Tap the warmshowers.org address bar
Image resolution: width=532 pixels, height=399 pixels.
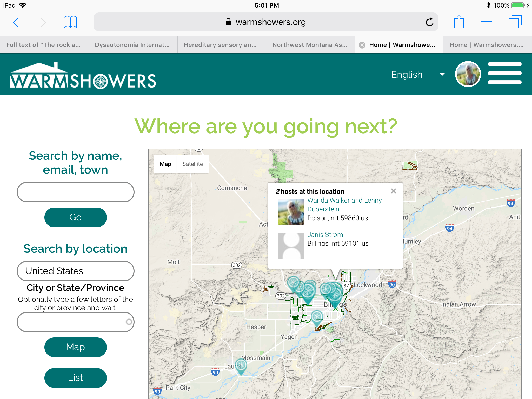pyautogui.click(x=266, y=22)
